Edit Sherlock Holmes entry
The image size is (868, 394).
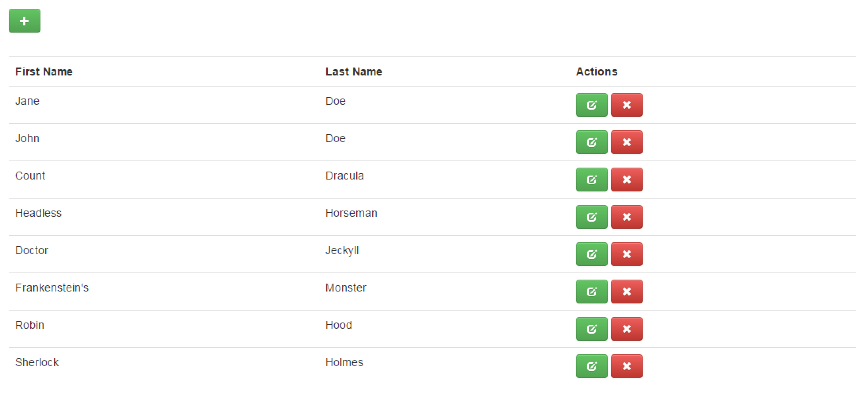coord(591,366)
